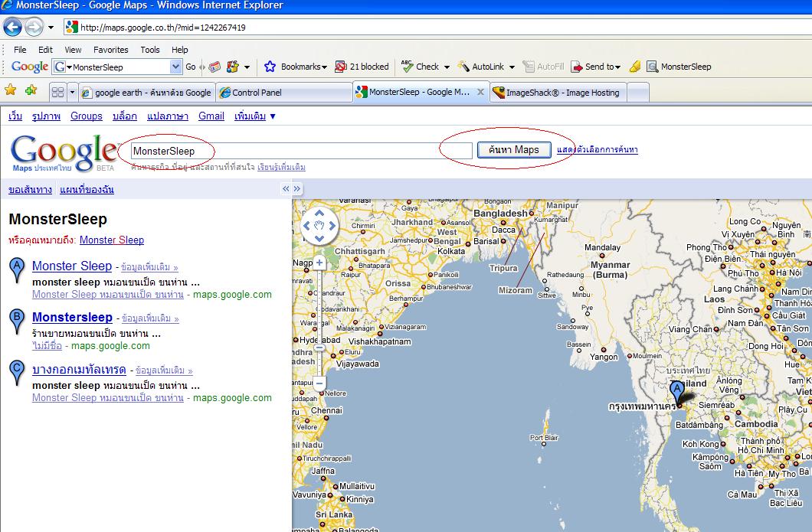Click the Google Maps logo
This screenshot has height=532, width=812.
coord(64,152)
